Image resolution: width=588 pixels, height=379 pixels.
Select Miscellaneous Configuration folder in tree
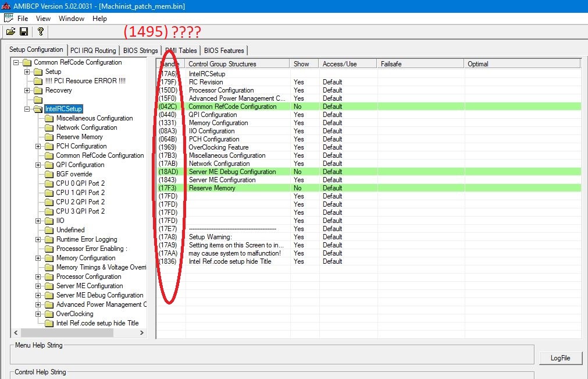click(x=94, y=118)
